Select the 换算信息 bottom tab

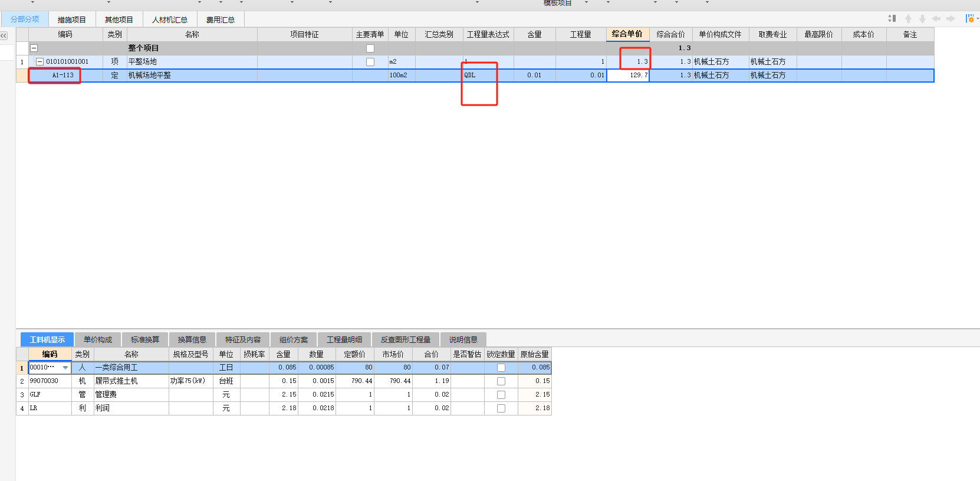point(192,340)
